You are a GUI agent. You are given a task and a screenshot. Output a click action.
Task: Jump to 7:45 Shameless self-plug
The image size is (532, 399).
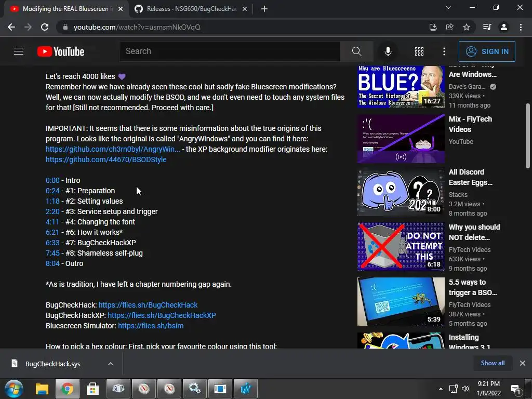pyautogui.click(x=52, y=253)
